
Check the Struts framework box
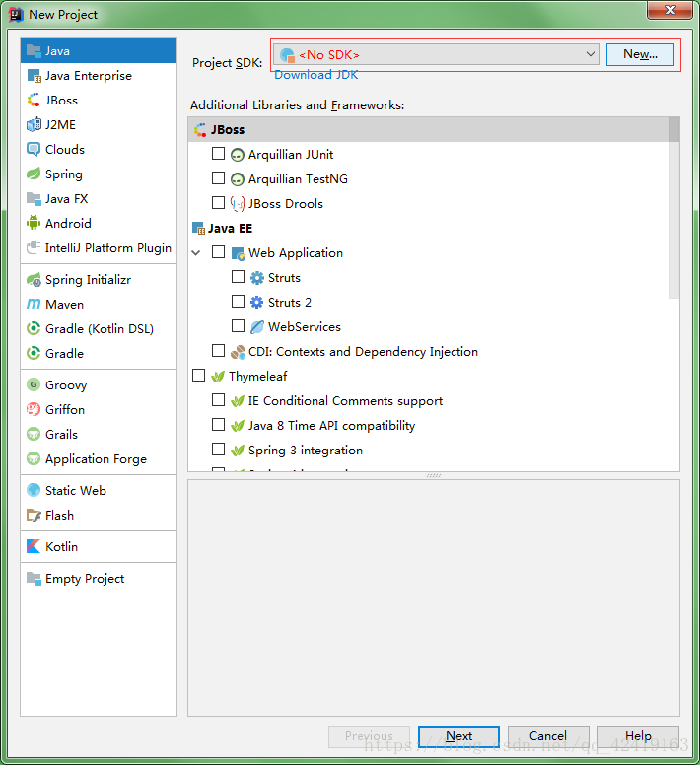coord(238,277)
